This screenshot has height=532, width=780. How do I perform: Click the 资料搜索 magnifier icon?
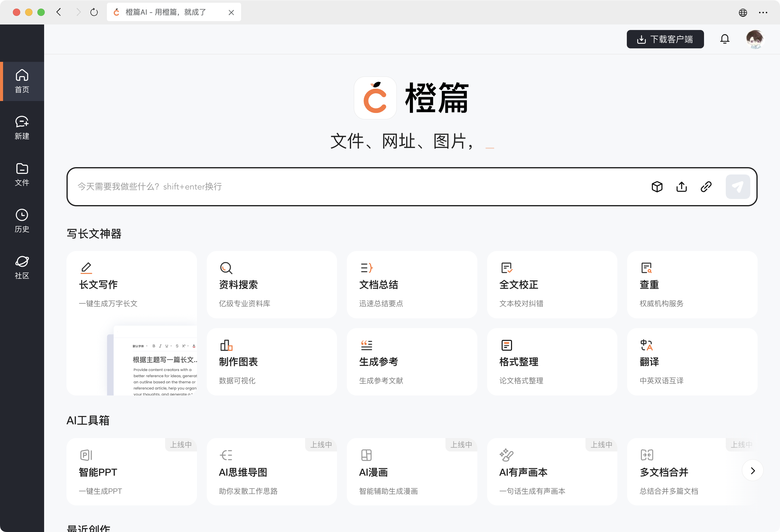pos(226,268)
